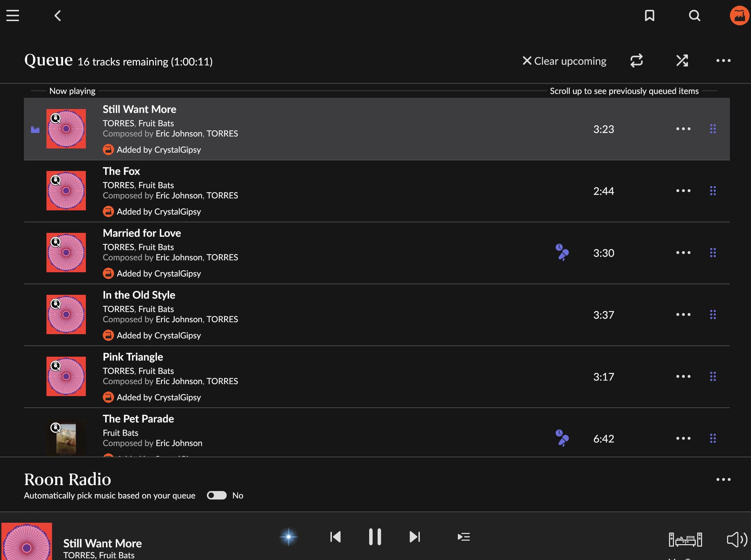
Task: Open more options for Married for Love
Action: pyautogui.click(x=683, y=253)
